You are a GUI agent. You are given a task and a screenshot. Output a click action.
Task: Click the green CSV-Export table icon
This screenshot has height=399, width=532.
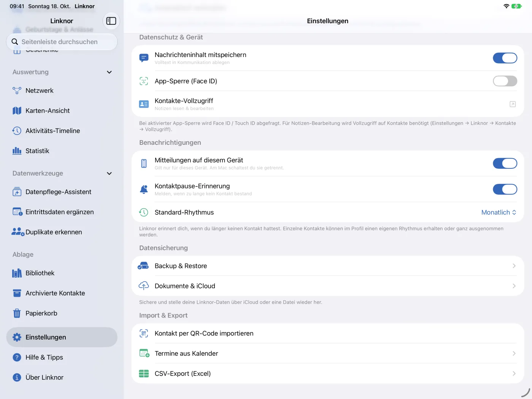click(x=144, y=374)
